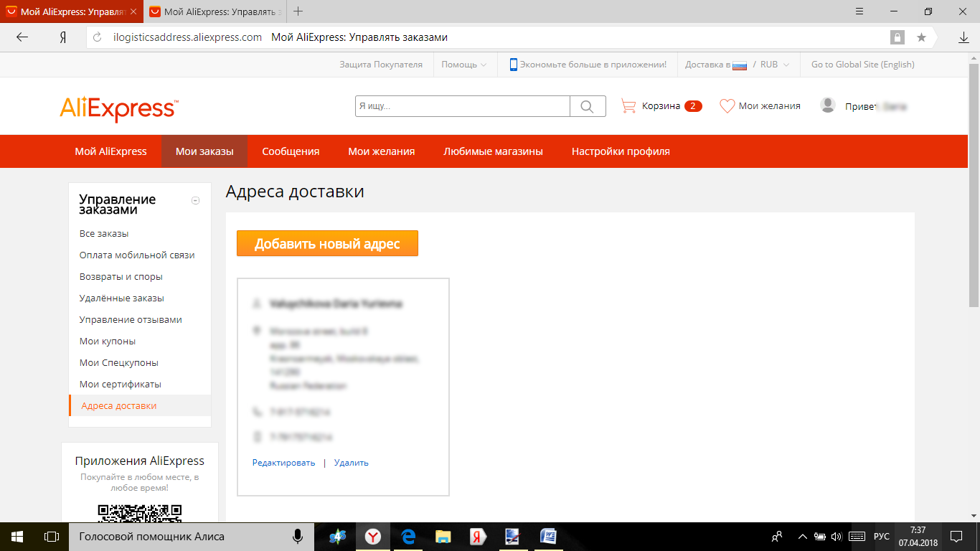
Task: Open the wishlist heart icon
Action: [727, 106]
